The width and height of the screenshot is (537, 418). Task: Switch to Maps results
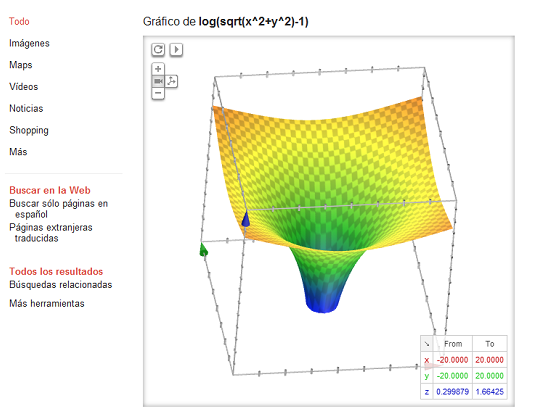pos(21,65)
